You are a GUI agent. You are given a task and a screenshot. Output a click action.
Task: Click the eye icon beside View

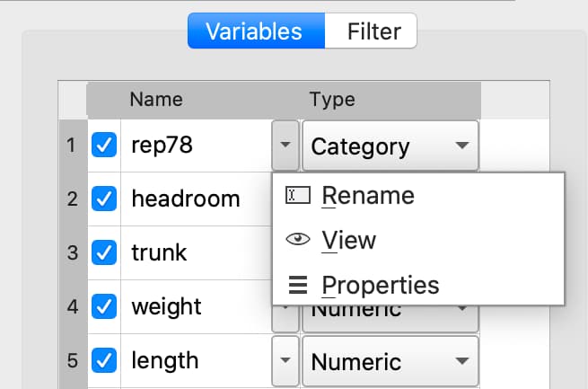(297, 241)
